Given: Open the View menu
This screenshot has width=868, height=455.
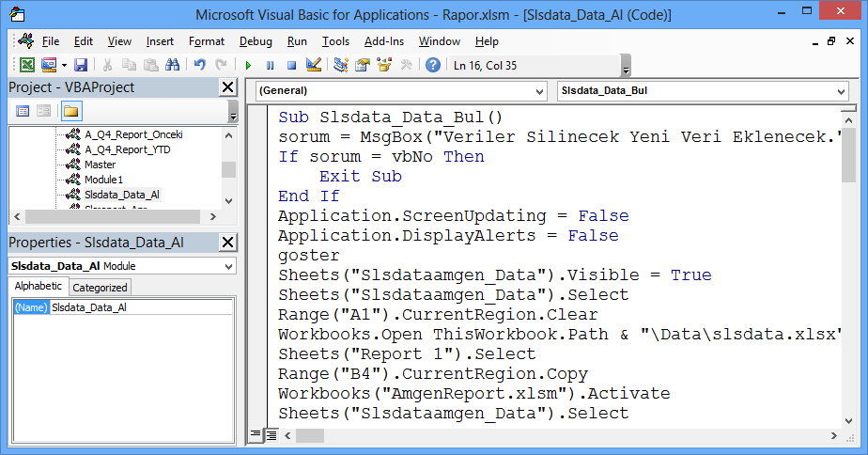Looking at the screenshot, I should coord(119,41).
